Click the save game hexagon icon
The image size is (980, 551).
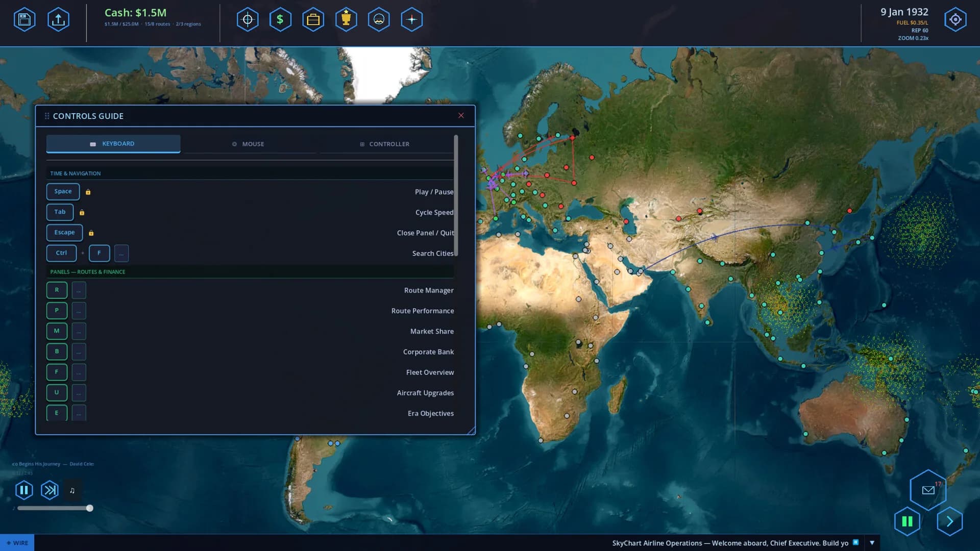[x=24, y=20]
